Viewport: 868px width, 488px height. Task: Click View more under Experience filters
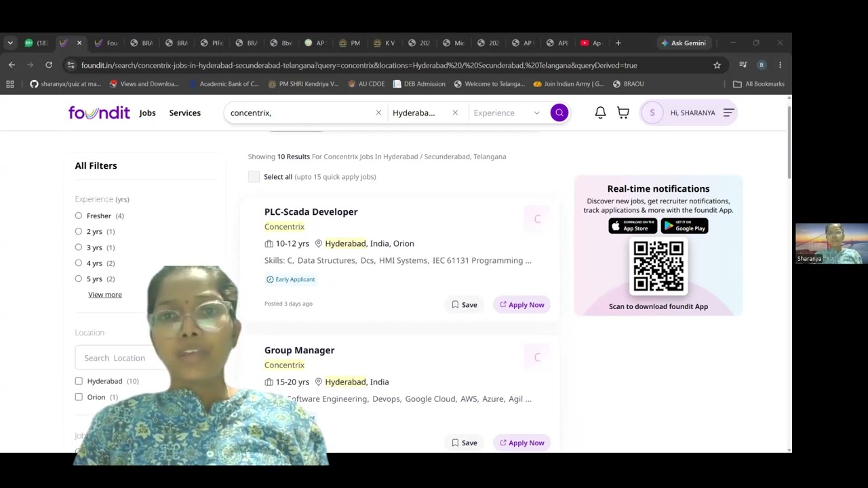tap(105, 295)
